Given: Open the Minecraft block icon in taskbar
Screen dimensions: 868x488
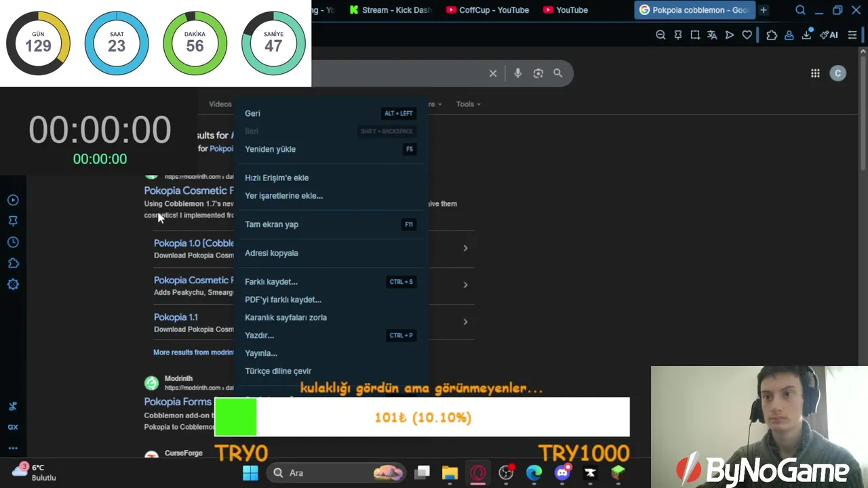Looking at the screenshot, I should point(618,473).
